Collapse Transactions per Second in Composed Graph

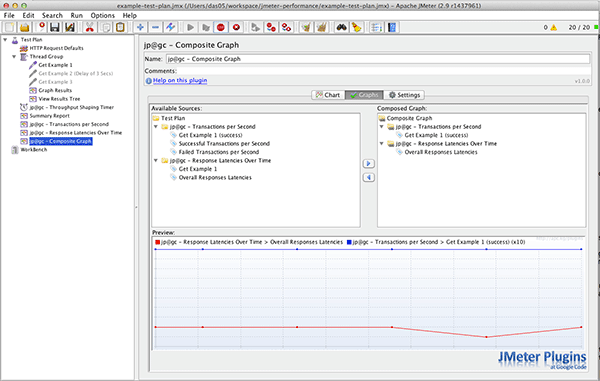coord(382,127)
